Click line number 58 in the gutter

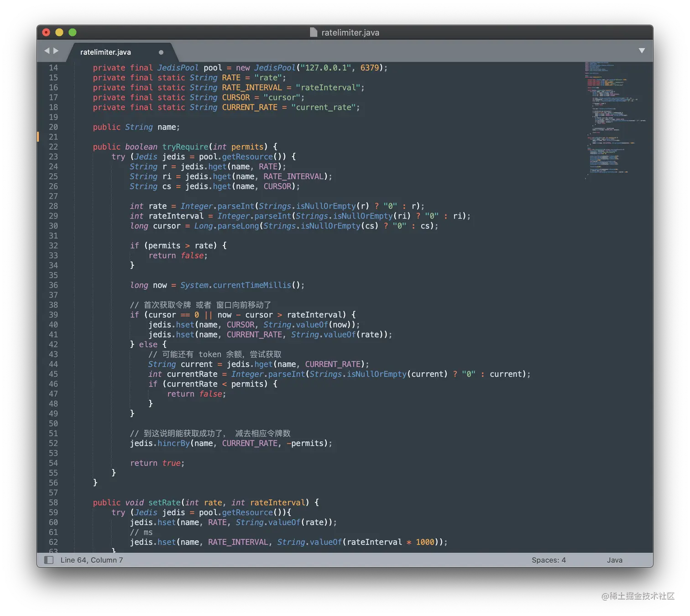coord(53,502)
